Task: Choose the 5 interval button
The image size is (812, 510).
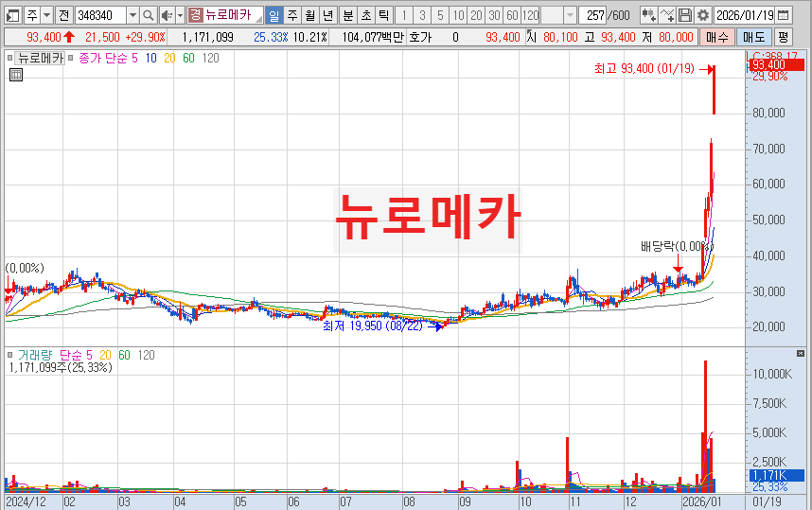Action: pos(440,15)
